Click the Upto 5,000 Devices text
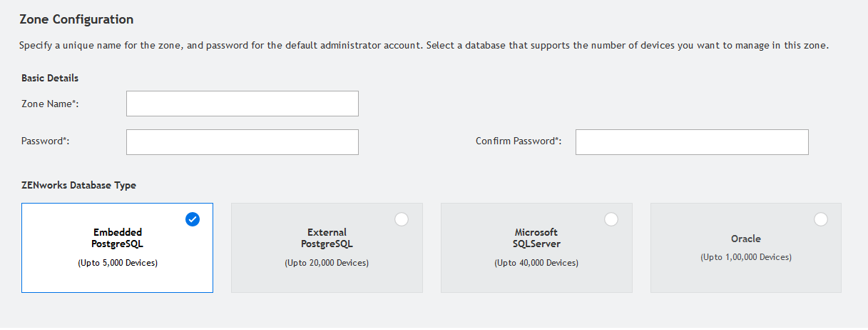The height and width of the screenshot is (330, 868). [x=118, y=263]
